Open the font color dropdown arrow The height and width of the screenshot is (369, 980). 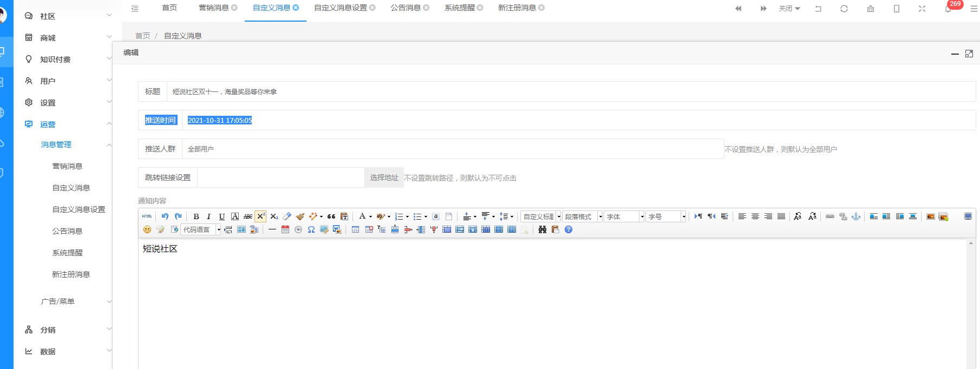(370, 216)
